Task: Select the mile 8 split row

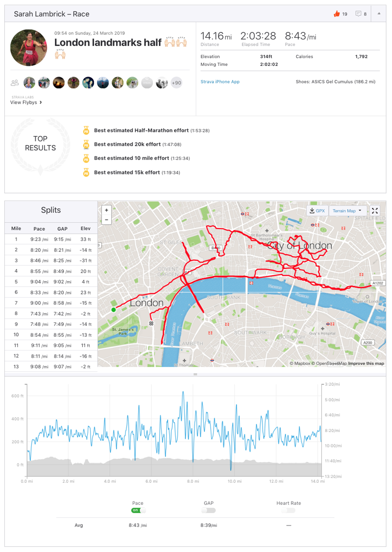Action: 51,313
